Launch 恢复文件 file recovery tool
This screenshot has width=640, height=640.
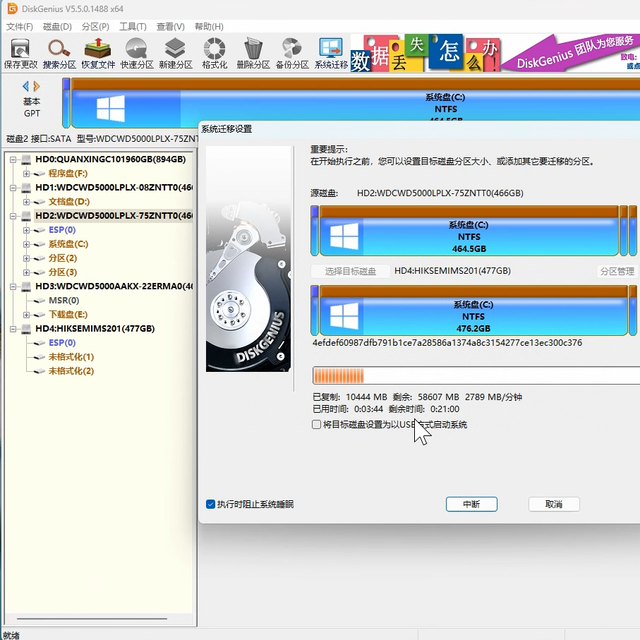(98, 53)
